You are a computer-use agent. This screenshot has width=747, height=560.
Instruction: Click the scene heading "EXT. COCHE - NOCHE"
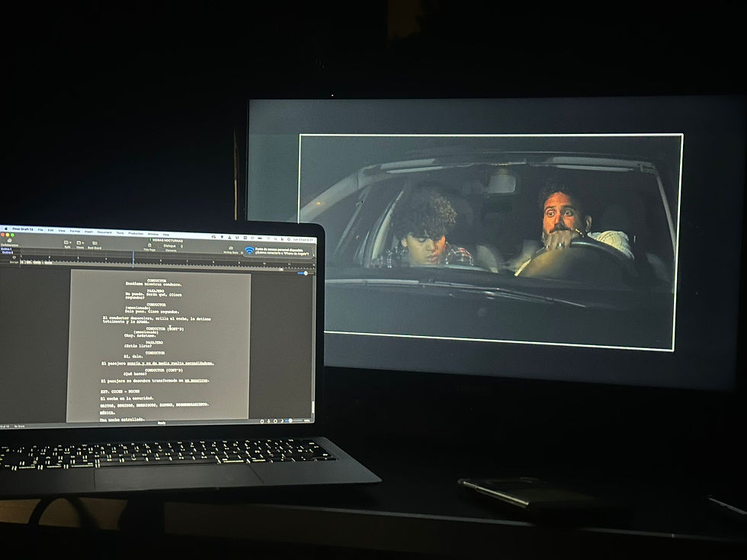click(x=120, y=392)
